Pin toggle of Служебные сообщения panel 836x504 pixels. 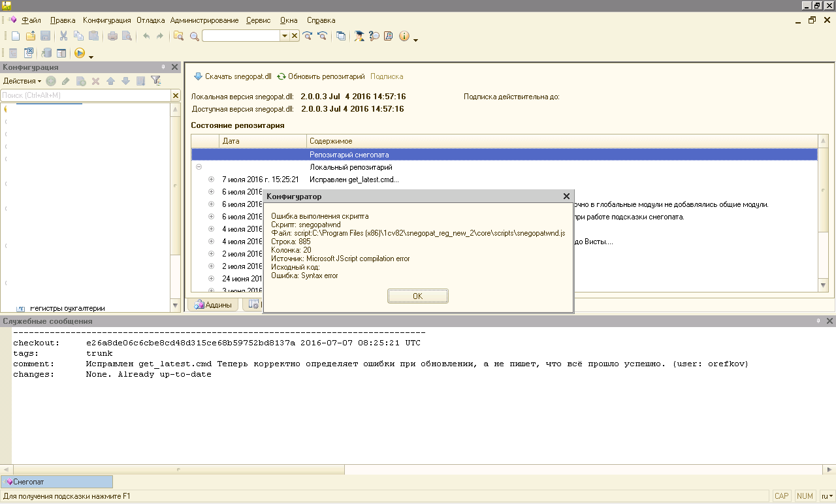818,321
